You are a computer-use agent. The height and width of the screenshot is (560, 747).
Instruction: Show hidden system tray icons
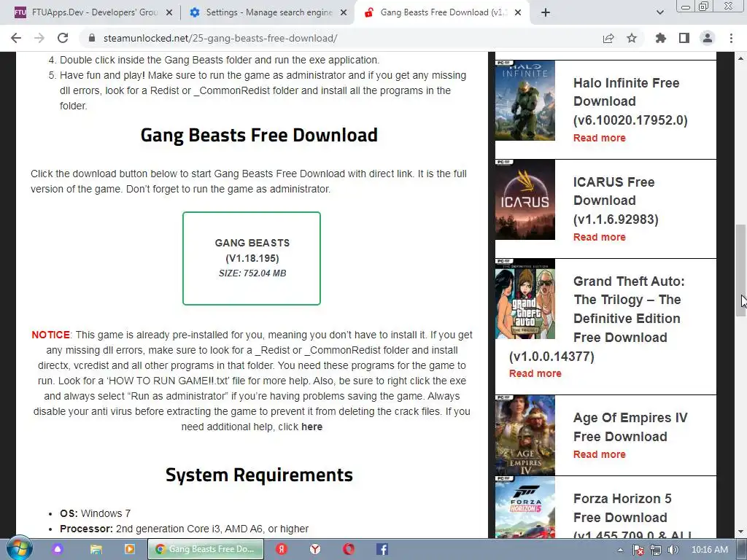point(620,550)
